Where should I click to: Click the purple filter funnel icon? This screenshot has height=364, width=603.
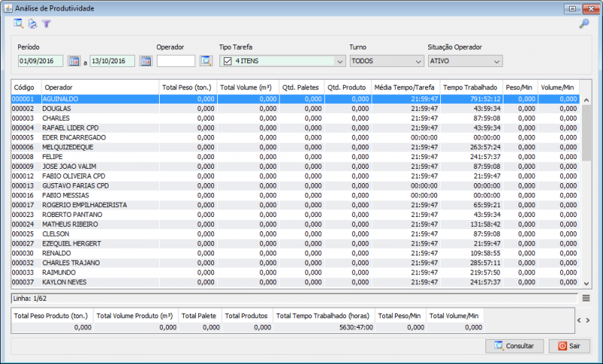click(x=46, y=24)
